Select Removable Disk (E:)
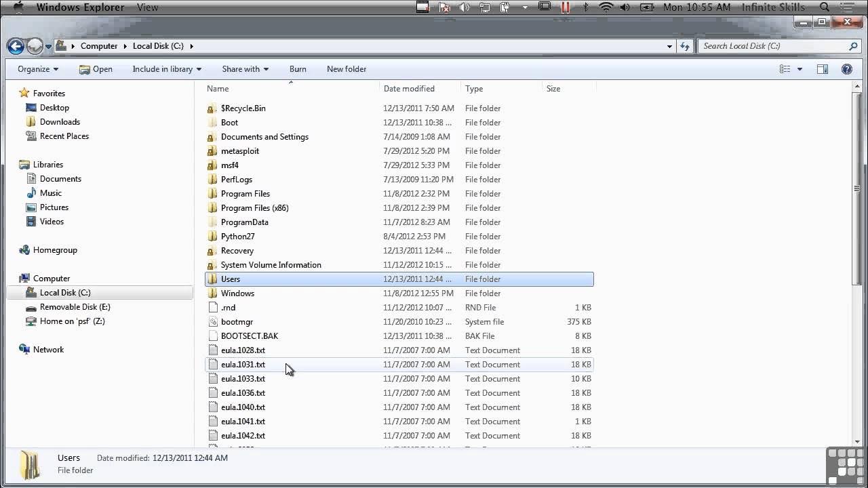 [75, 307]
